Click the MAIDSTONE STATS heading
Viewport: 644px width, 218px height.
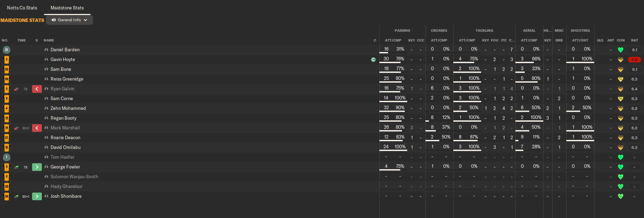pyautogui.click(x=22, y=20)
